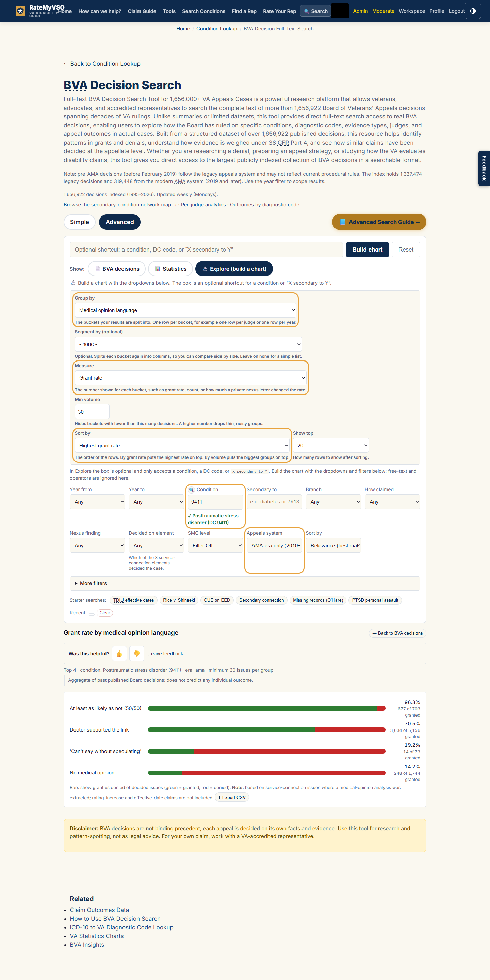Export chart data as CSV
Screen dimensions: 490x980
232,798
